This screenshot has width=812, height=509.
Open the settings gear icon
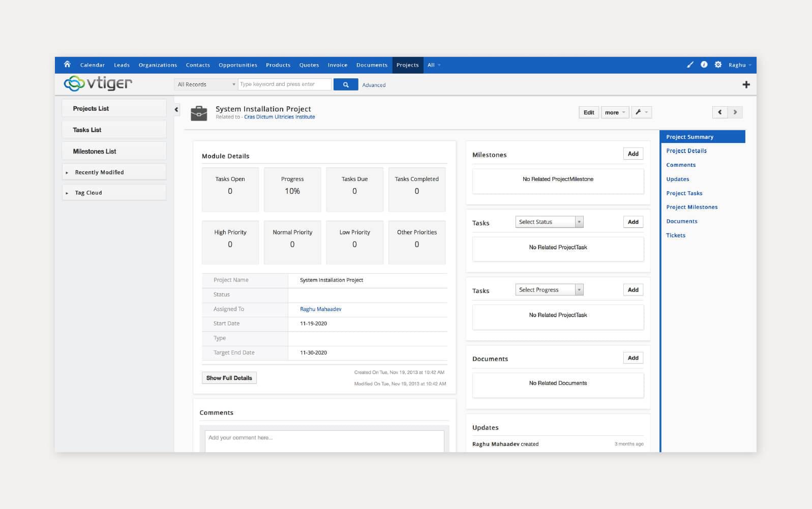718,65
